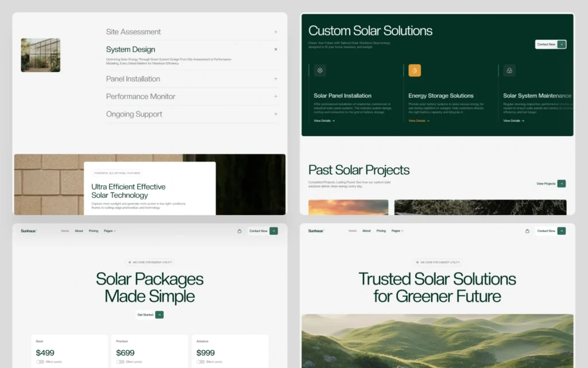588x368 pixels.
Task: Click the $499 Basic plan price
Action: pos(45,352)
